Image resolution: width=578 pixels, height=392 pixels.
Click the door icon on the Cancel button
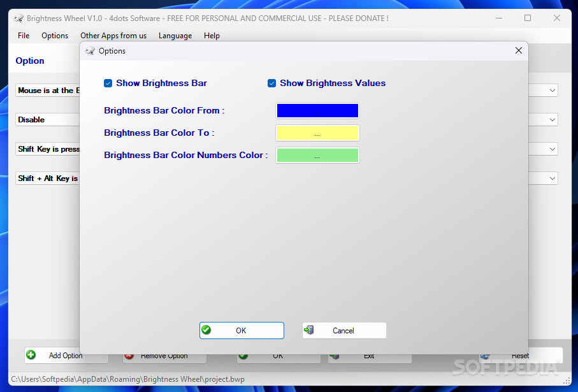tap(308, 330)
